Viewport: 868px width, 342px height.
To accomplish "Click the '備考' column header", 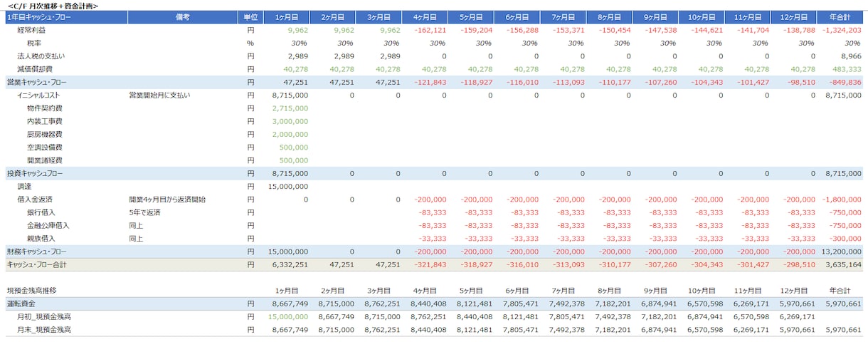I will coord(183,18).
